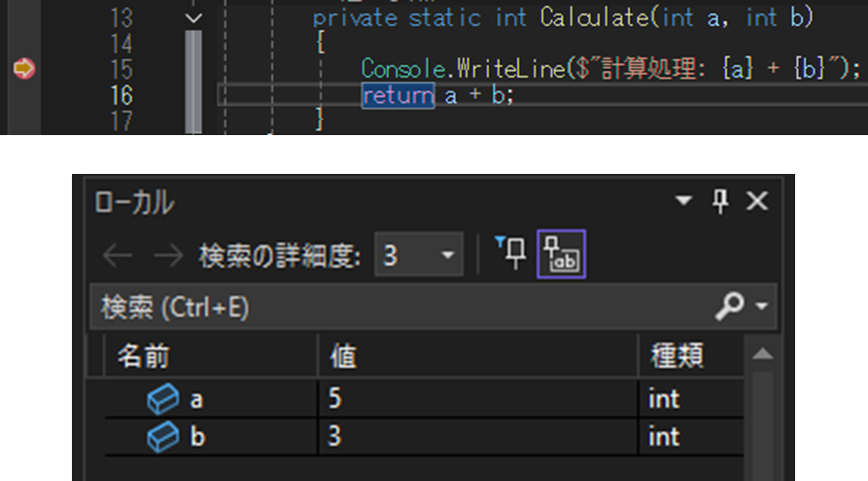Select the variable a cube icon
868x481 pixels.
point(162,398)
